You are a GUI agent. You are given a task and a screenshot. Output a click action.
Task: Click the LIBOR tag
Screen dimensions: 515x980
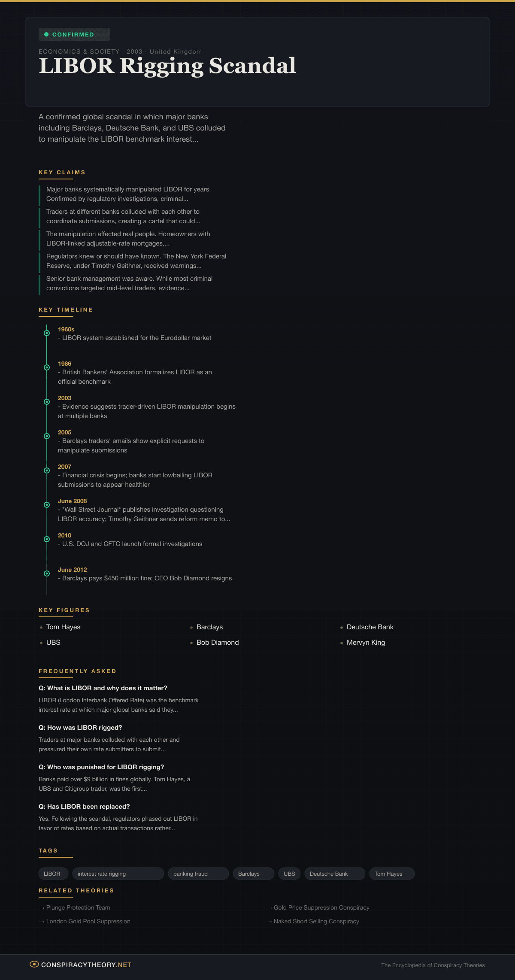(52, 874)
